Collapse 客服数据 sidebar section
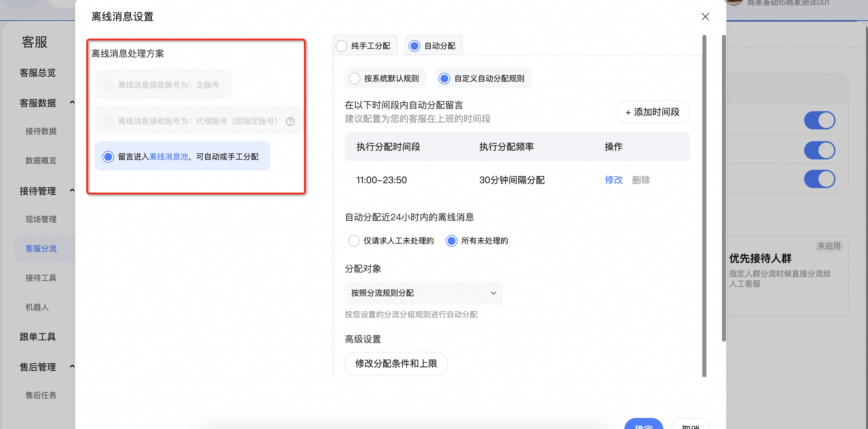The width and height of the screenshot is (868, 429). pyautogui.click(x=72, y=102)
